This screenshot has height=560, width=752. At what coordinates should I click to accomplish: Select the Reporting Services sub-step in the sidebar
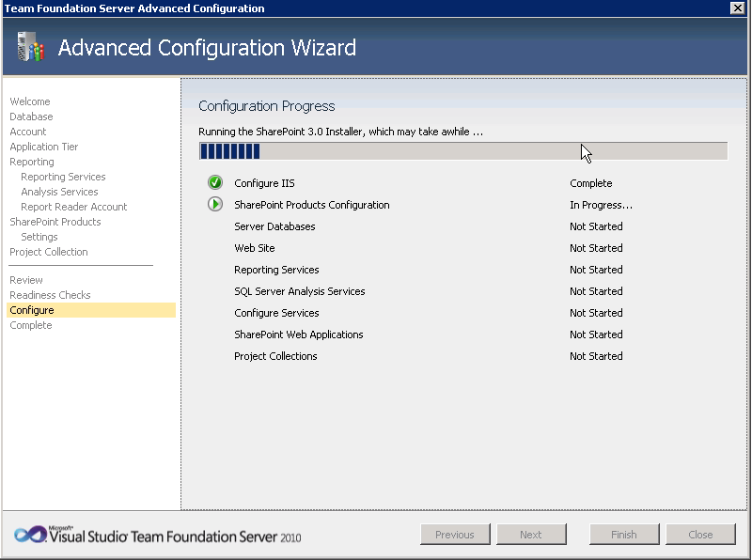(x=63, y=177)
